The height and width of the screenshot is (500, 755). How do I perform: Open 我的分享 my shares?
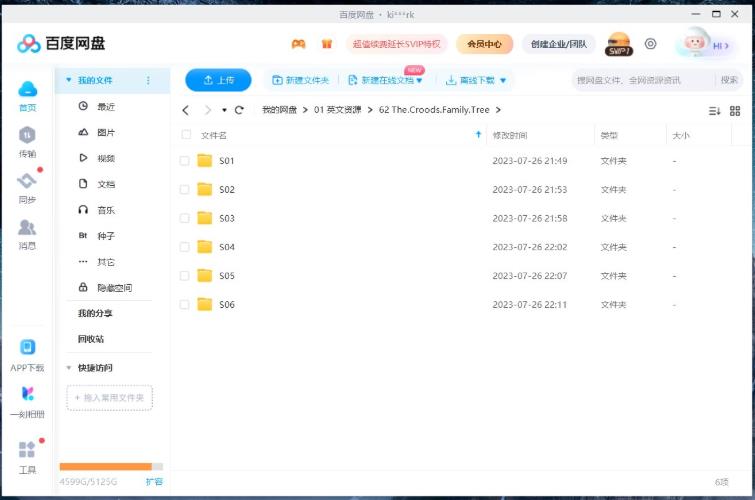tap(95, 313)
